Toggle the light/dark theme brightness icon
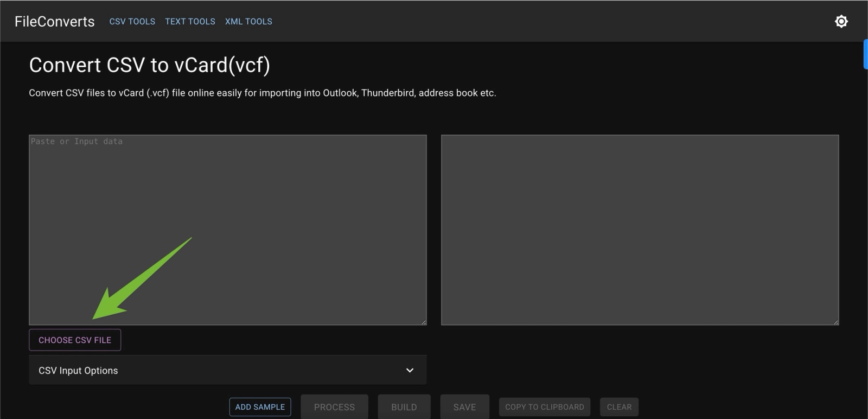868x419 pixels. point(841,21)
